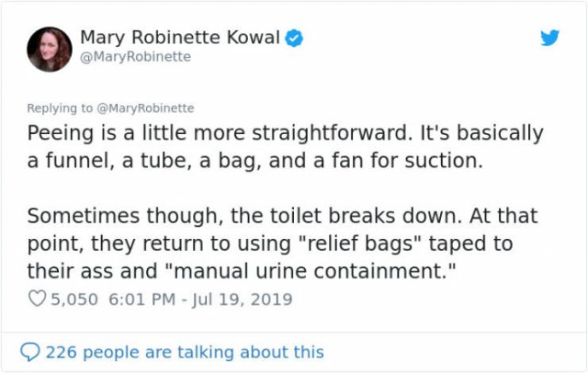Open the 6:01 PM - Jul 19, 2019 timestamp
Viewport: 588px width, 373px height.
point(200,300)
